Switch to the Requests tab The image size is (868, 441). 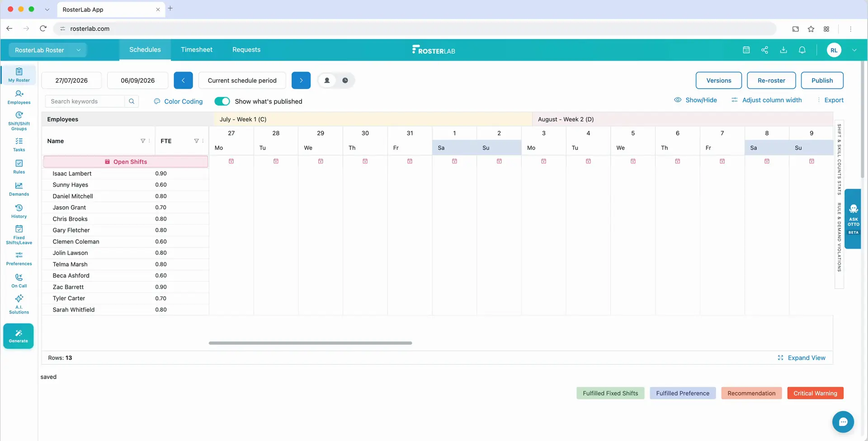[x=246, y=50]
